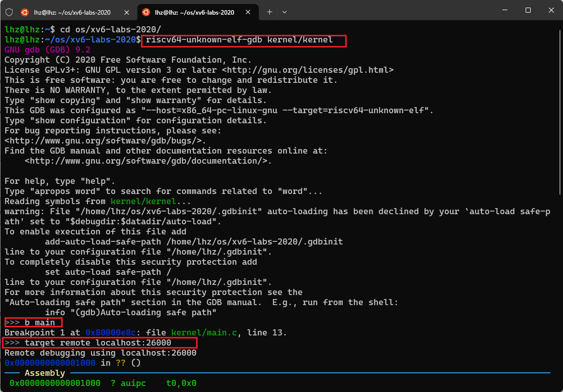Close the first inactive terminal tab

point(127,12)
